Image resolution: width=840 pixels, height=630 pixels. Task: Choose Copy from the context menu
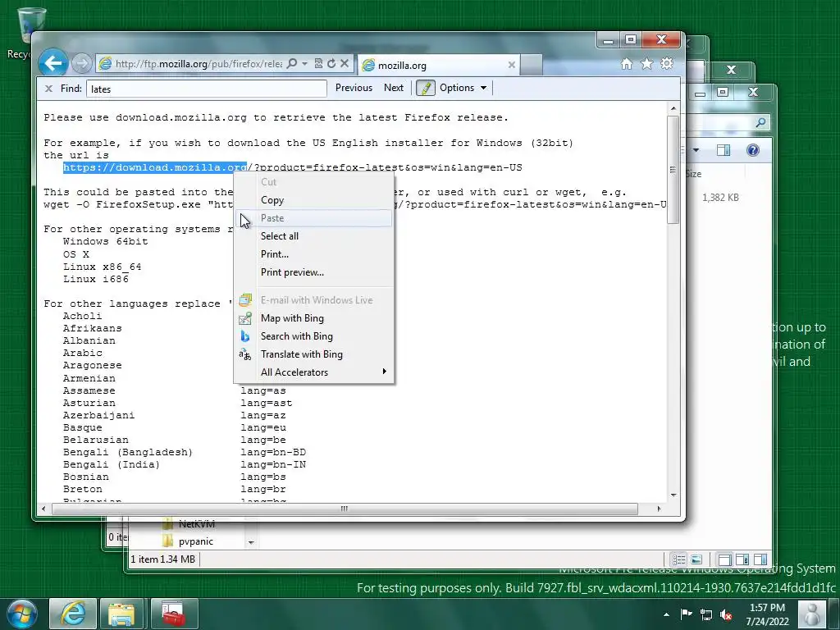point(313,200)
